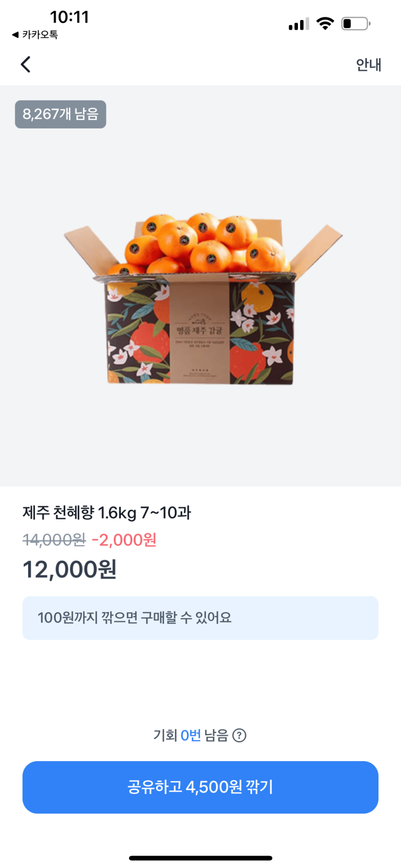The image size is (401, 868).
Task: Tap the 10:11 clock in status bar
Action: tap(69, 17)
